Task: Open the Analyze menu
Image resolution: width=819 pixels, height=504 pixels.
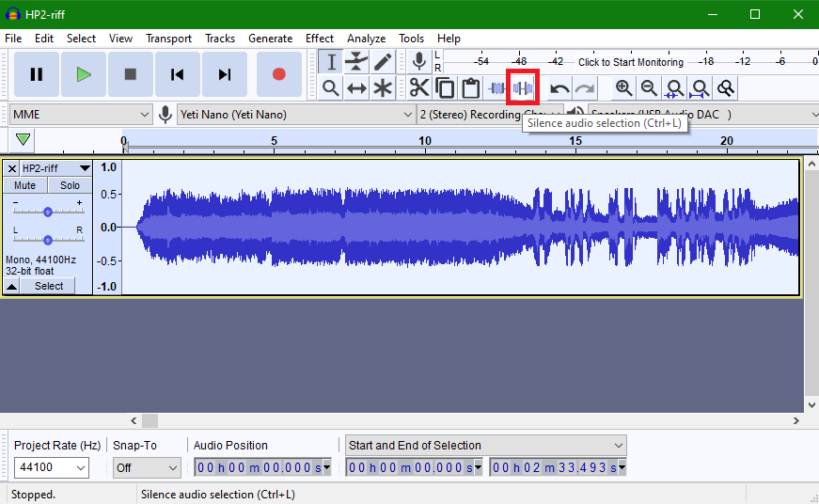Action: coord(366,39)
